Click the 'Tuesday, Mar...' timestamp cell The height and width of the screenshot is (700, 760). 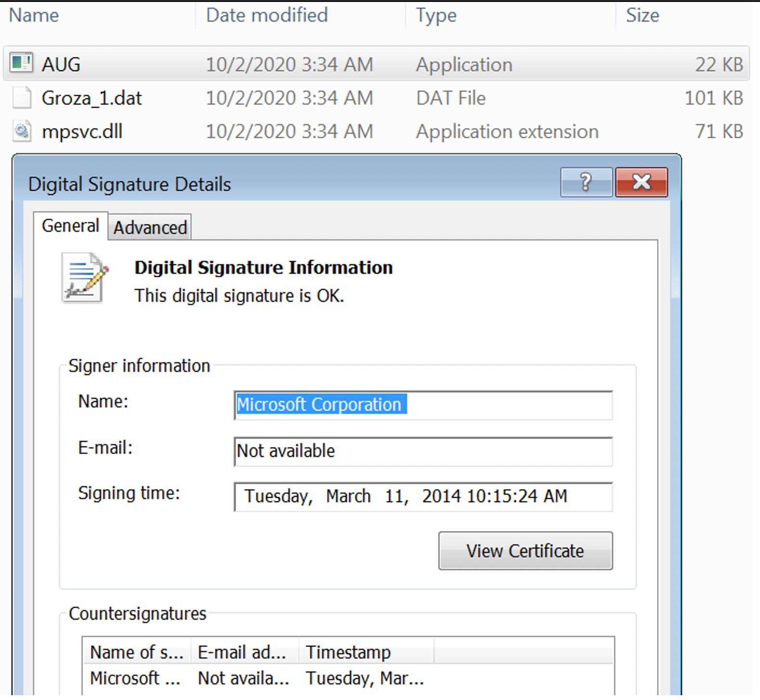[x=365, y=678]
